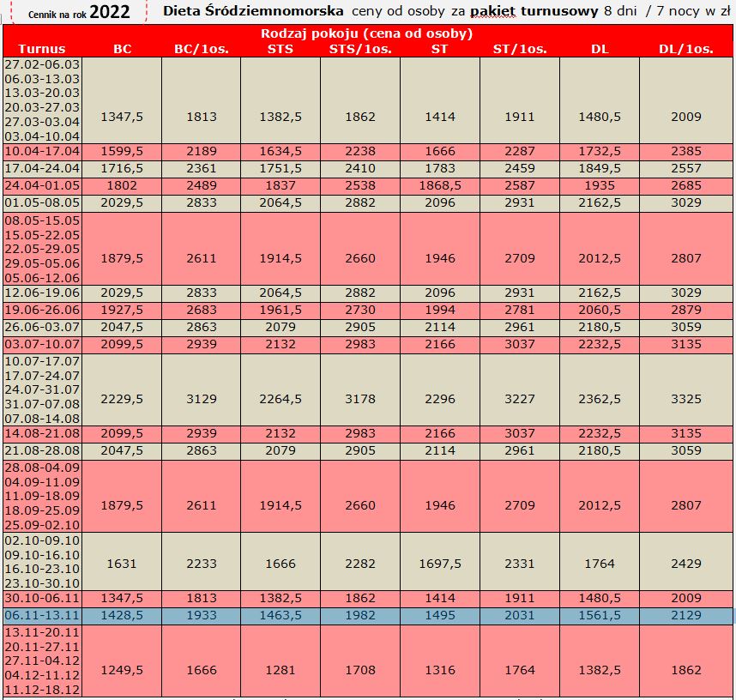Click ST price 1495 in row 06.11-13.11

click(440, 615)
